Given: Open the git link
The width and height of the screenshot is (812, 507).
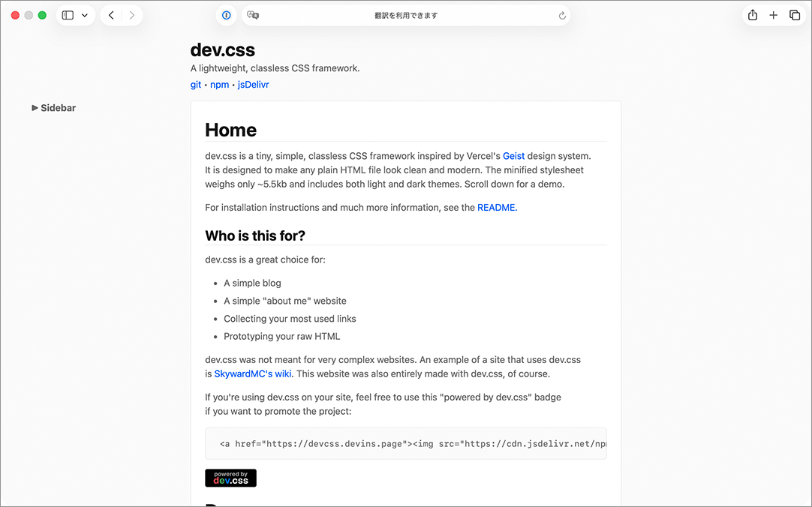Looking at the screenshot, I should coord(196,85).
